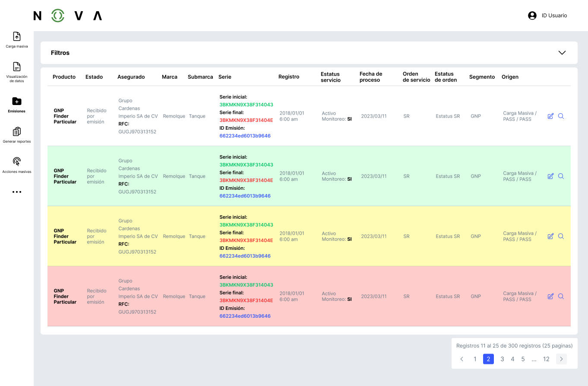Click the Estado column header
Image resolution: width=588 pixels, height=386 pixels.
(x=94, y=77)
